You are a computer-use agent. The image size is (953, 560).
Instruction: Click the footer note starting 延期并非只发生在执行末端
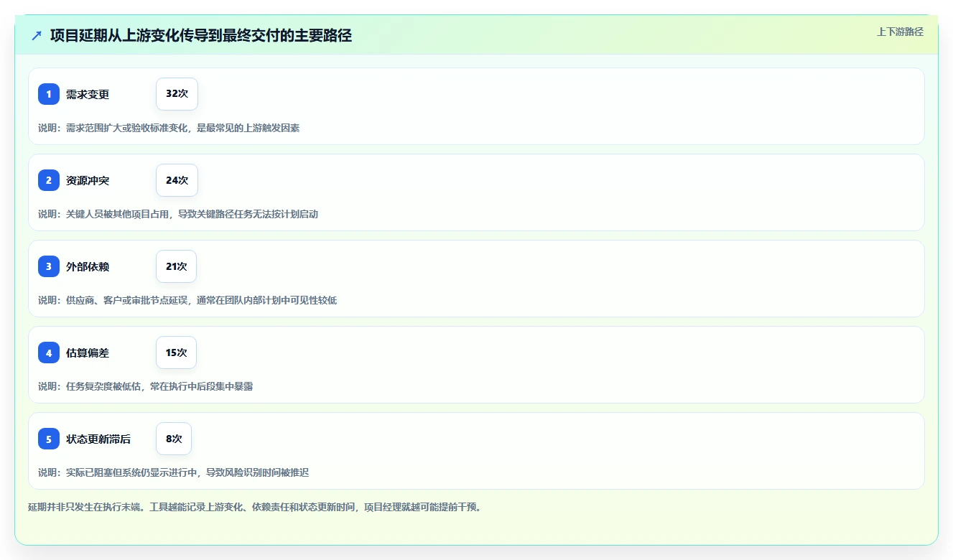pyautogui.click(x=254, y=507)
